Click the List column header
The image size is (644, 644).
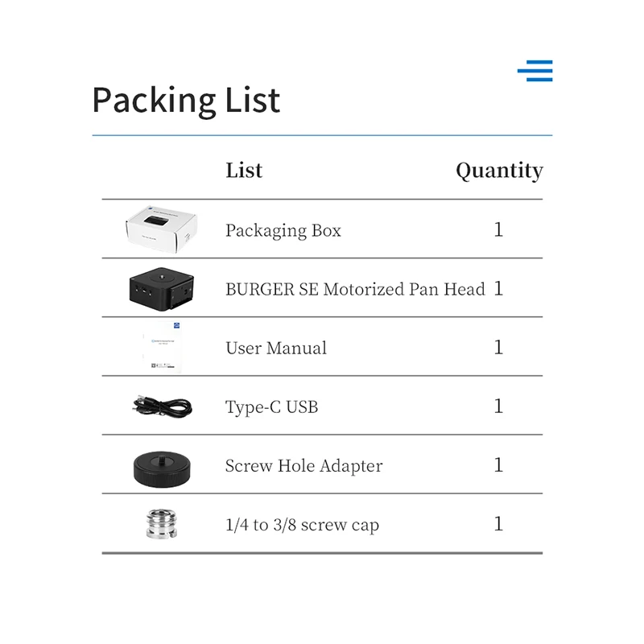[244, 170]
